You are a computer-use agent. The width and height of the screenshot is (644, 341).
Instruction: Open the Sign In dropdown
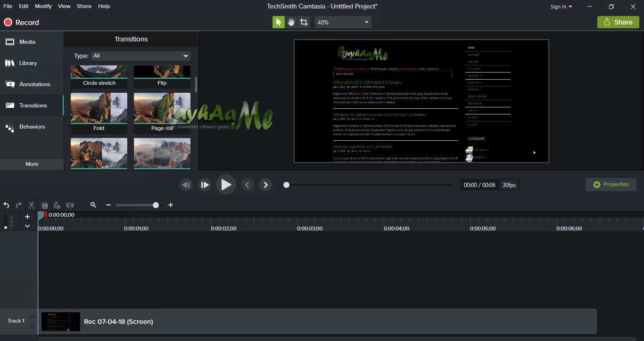coord(561,7)
